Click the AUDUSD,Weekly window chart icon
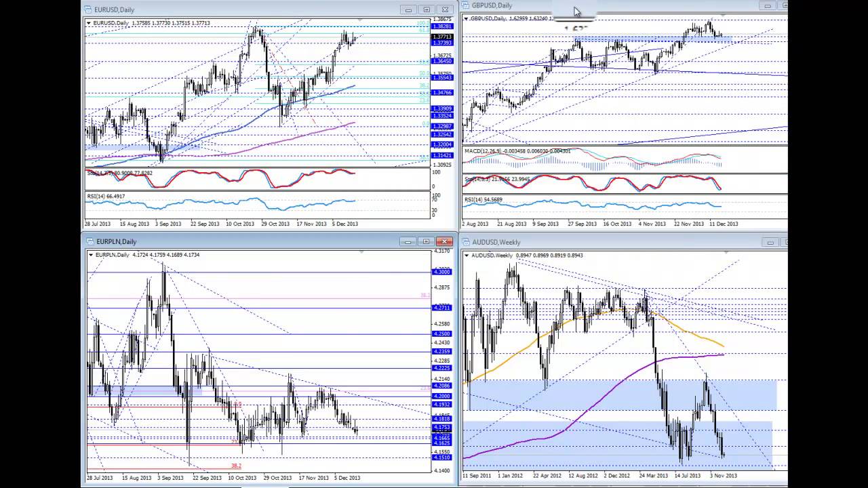This screenshot has width=868, height=488. 467,242
